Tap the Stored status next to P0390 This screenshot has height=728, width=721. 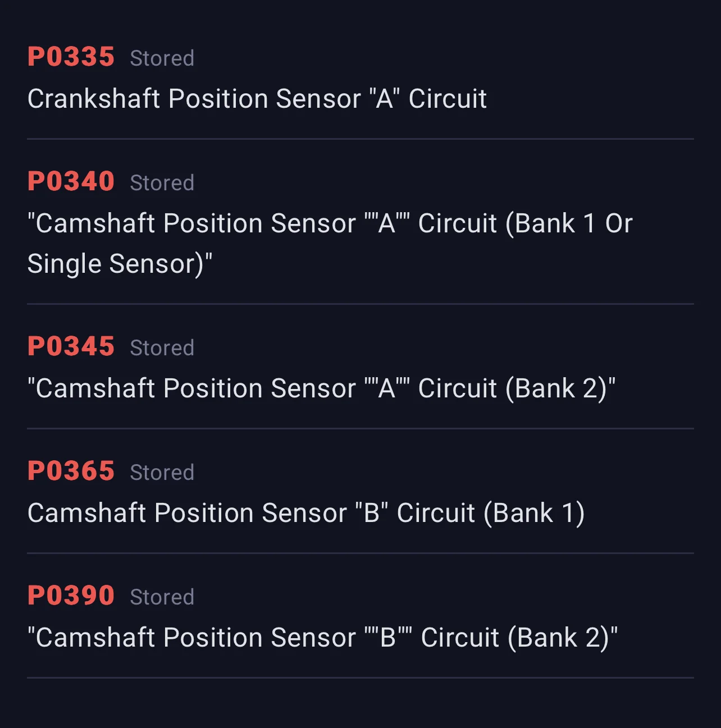coord(162,597)
